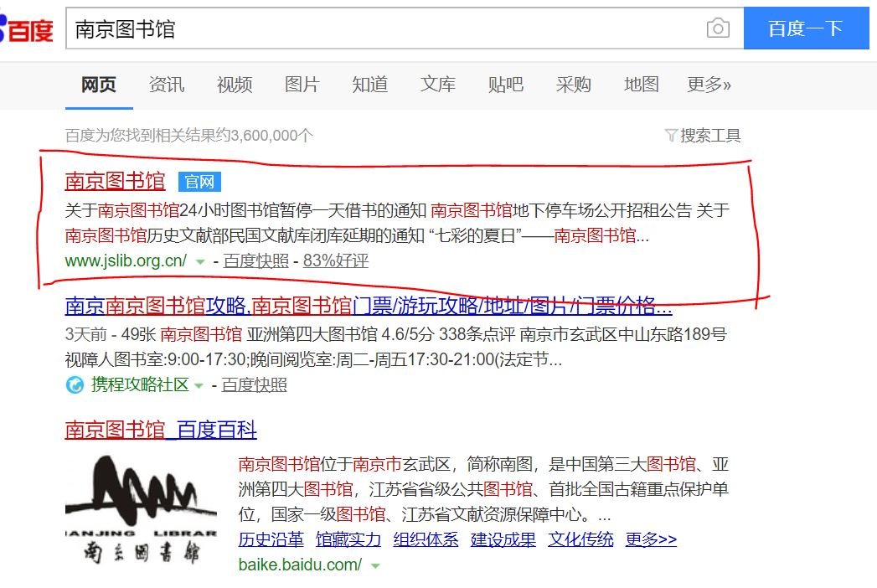The height and width of the screenshot is (588, 877).
Task: Switch to the 图片 tab
Action: 302,85
